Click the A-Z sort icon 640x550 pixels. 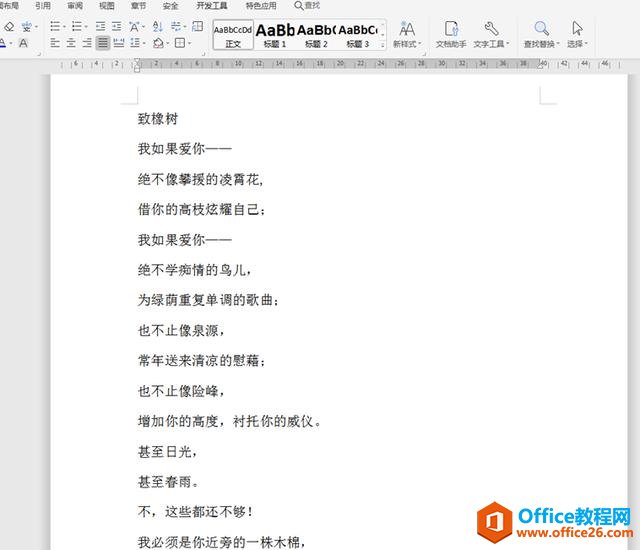click(x=158, y=27)
